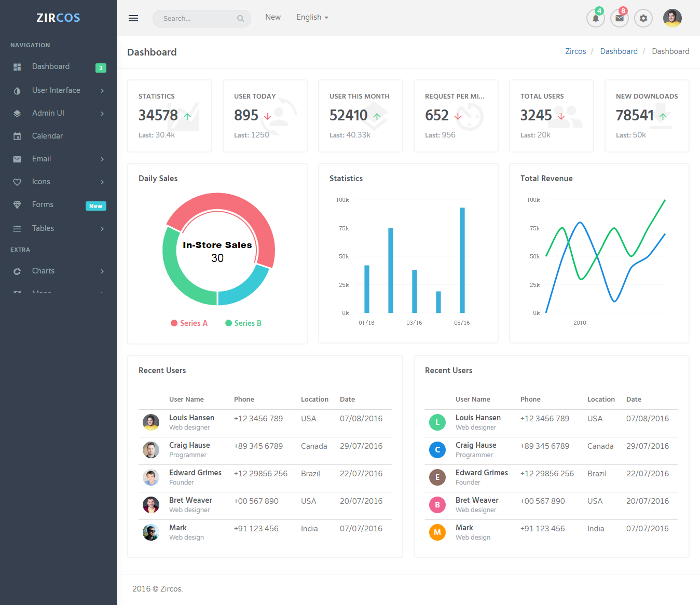Click the Dashboard grid icon in sidebar

click(17, 67)
